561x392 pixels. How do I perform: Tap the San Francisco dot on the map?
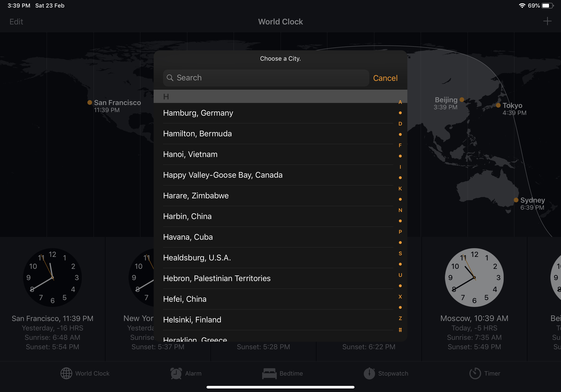[x=90, y=102]
